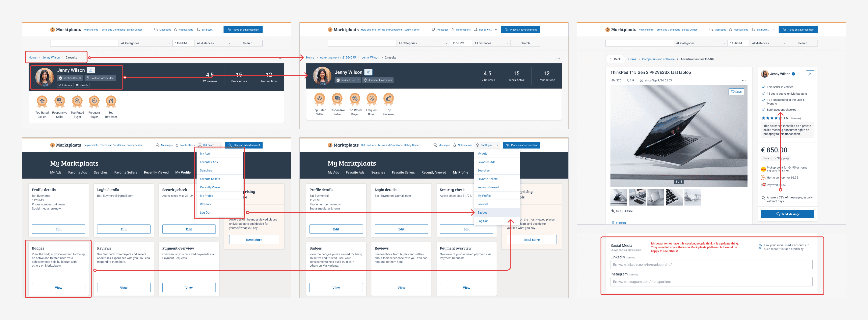The width and height of the screenshot is (868, 320).
Task: Open All distances dropdown on listing page
Action: (x=769, y=43)
